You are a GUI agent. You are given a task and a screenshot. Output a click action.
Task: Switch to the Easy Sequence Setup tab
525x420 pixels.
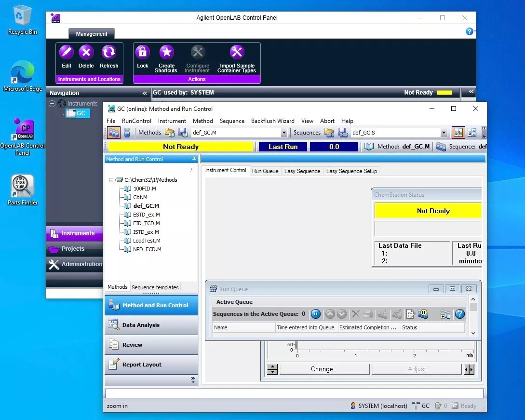351,171
